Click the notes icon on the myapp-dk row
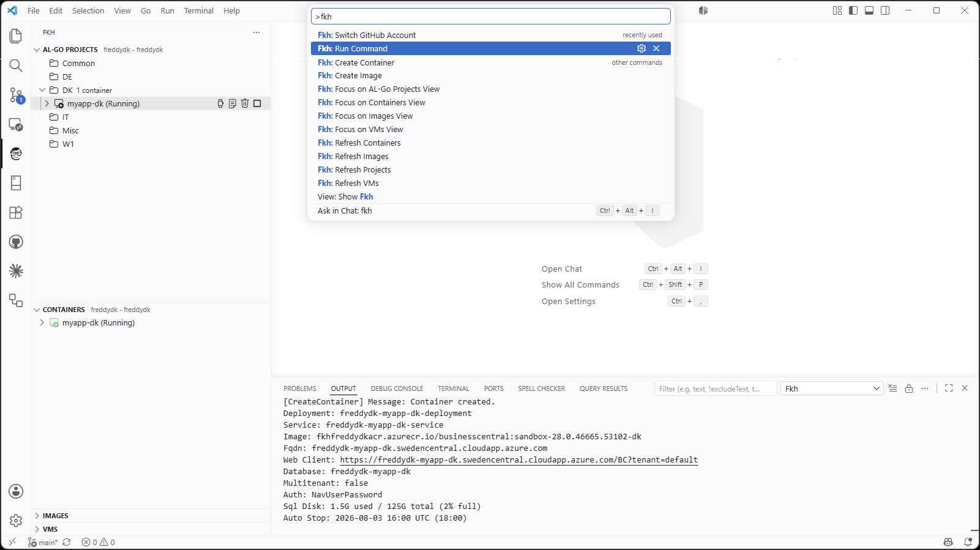 pyautogui.click(x=233, y=103)
